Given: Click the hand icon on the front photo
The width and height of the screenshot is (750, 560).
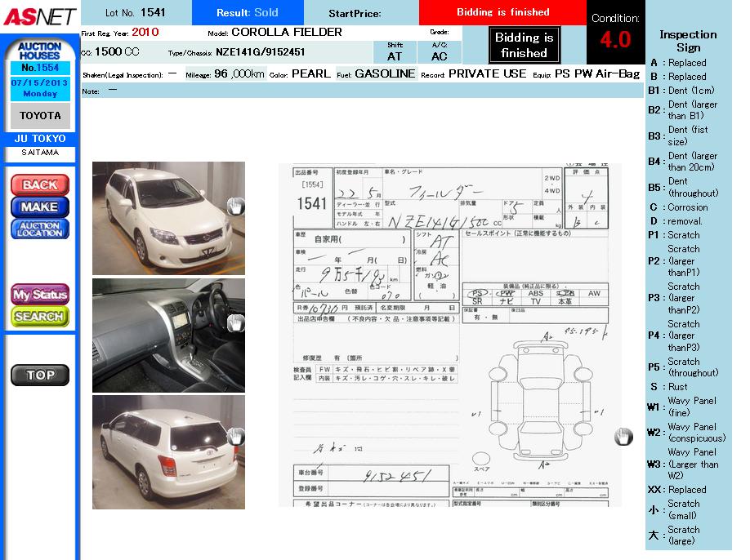Looking at the screenshot, I should (x=235, y=207).
